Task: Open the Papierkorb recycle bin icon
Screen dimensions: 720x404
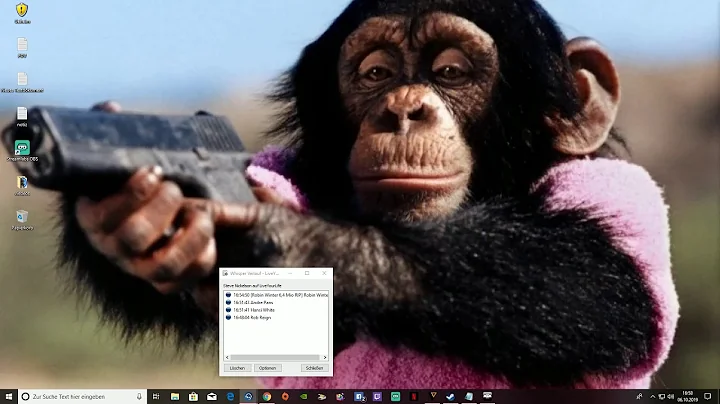Action: point(22,219)
